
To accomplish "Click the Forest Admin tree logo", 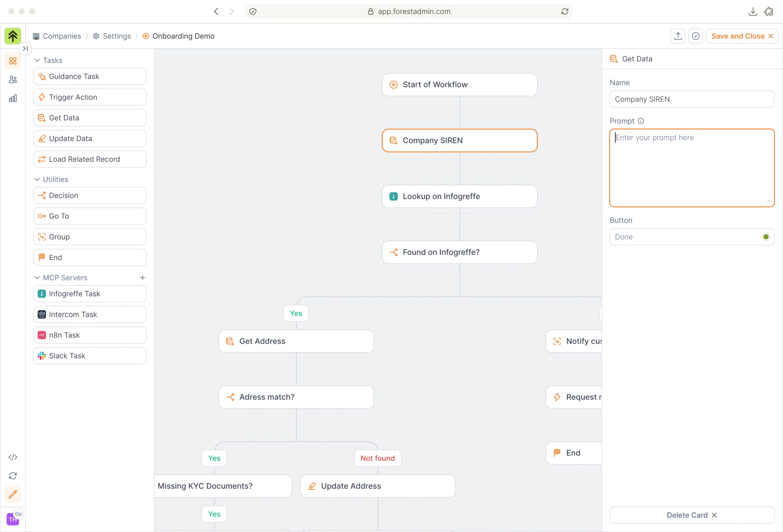I will pyautogui.click(x=13, y=36).
